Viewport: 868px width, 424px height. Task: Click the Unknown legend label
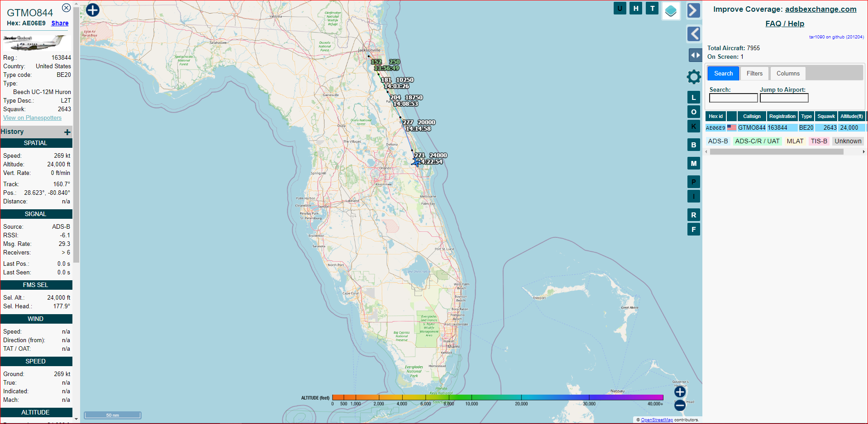[848, 141]
